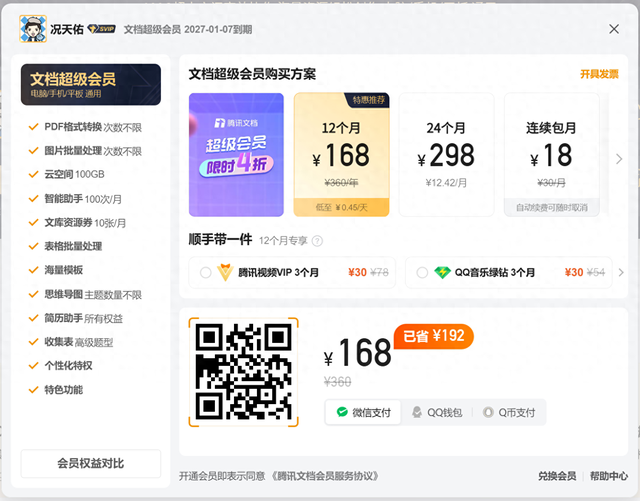This screenshot has width=640, height=501.
Task: Click 收集表 高级题型 row
Action: coord(71,342)
